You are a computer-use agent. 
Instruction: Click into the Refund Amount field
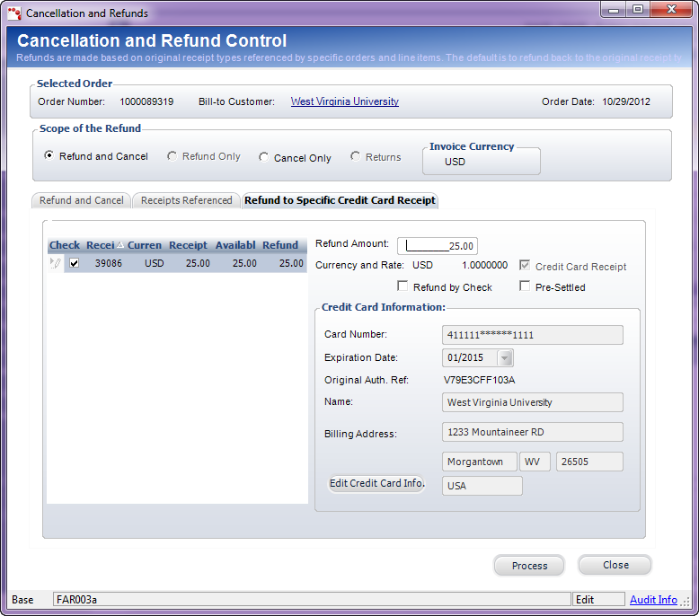coord(438,245)
